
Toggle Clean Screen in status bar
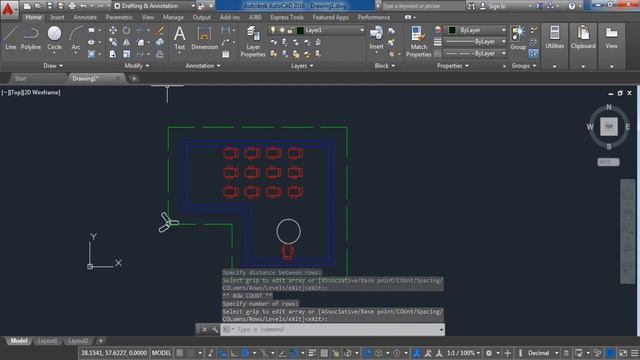pyautogui.click(x=623, y=353)
